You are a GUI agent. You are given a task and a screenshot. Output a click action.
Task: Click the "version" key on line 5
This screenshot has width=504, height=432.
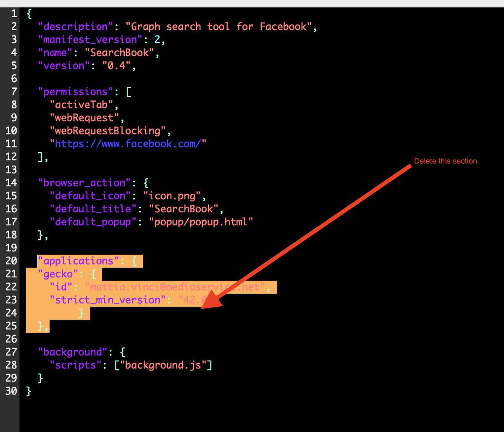click(64, 66)
